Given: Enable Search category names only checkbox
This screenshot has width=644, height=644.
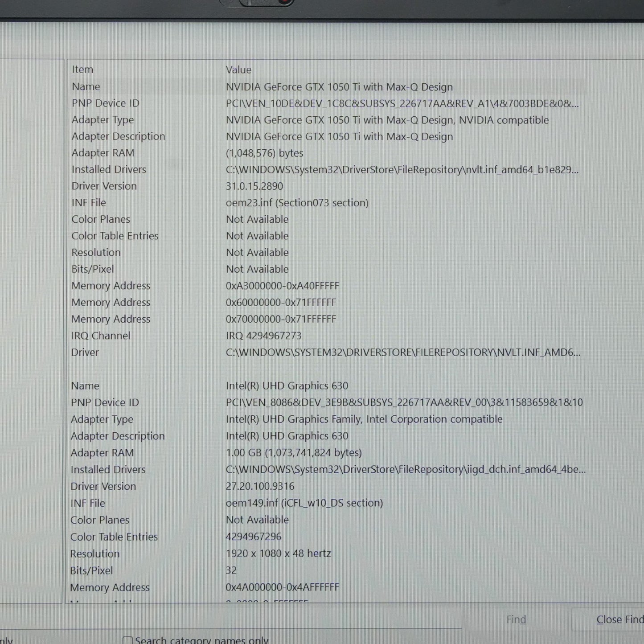Looking at the screenshot, I should [127, 640].
